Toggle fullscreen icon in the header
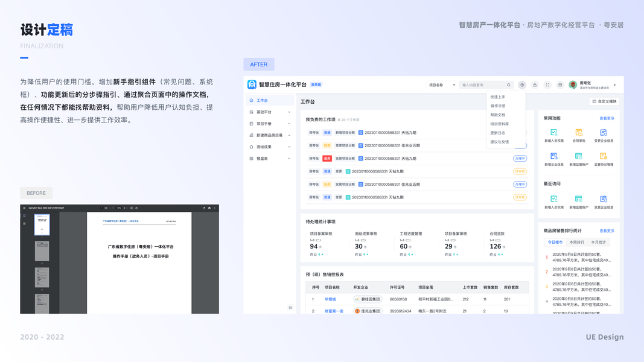644x362 pixels. coord(547,85)
